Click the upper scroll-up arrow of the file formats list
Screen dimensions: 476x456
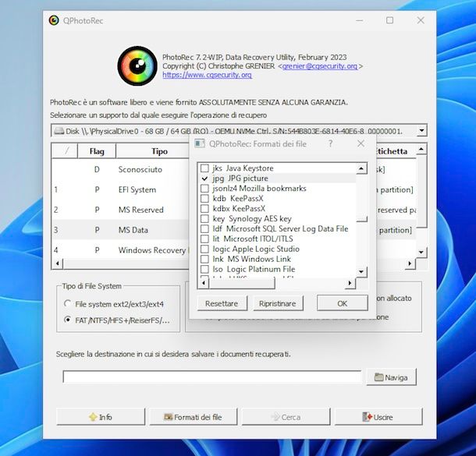coord(361,168)
